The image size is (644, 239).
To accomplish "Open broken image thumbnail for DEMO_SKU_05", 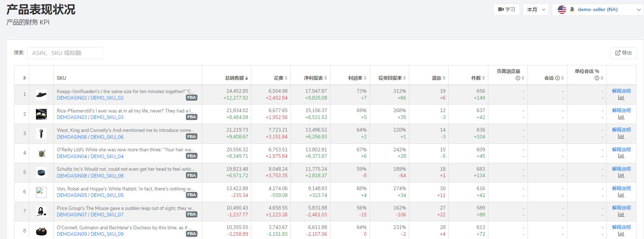I will (x=41, y=192).
